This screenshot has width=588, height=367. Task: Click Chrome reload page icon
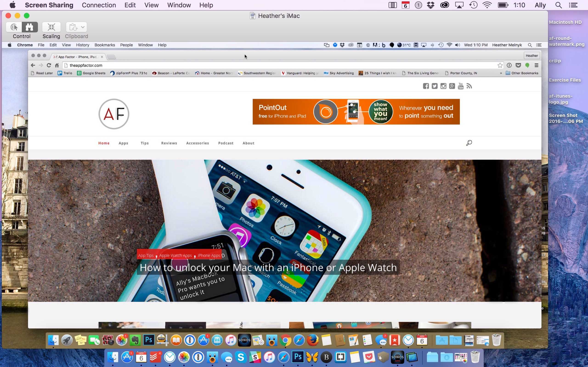(49, 65)
